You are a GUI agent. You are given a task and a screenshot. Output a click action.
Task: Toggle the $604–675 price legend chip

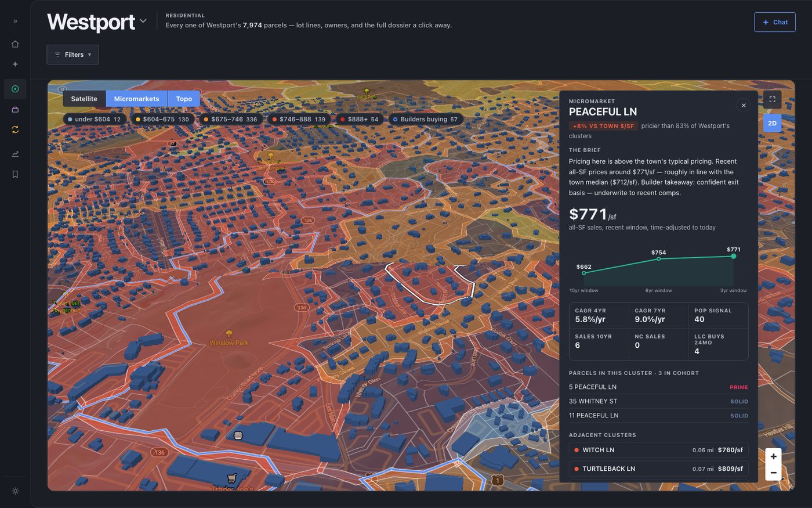click(162, 120)
